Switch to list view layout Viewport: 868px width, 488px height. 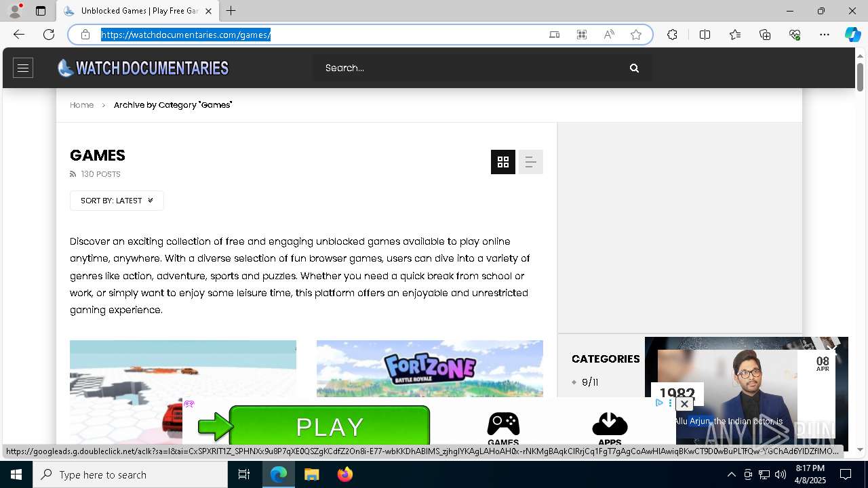tap(531, 162)
